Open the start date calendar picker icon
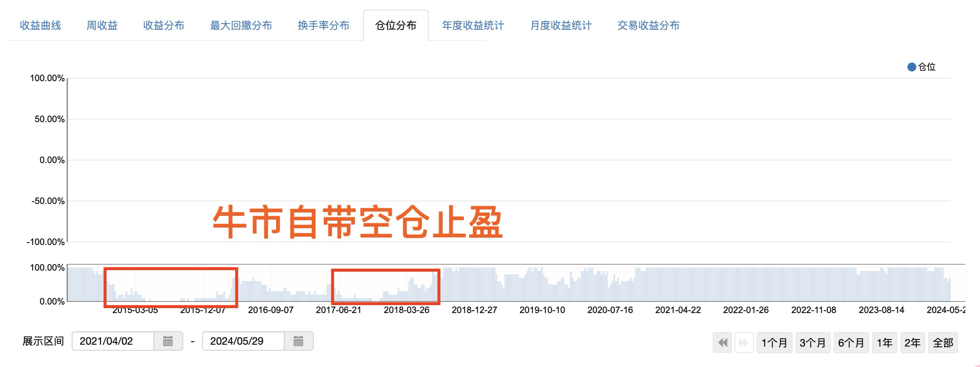The width and height of the screenshot is (980, 367). [168, 341]
